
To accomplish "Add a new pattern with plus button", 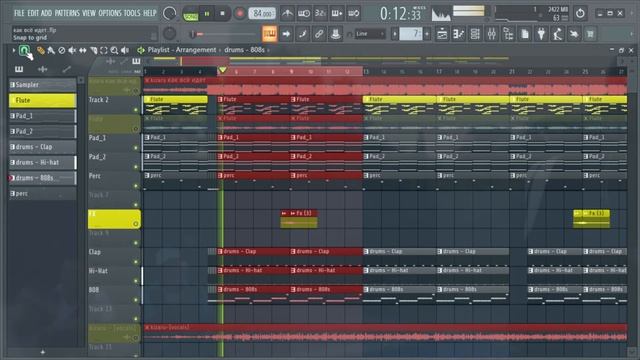I will 42,352.
